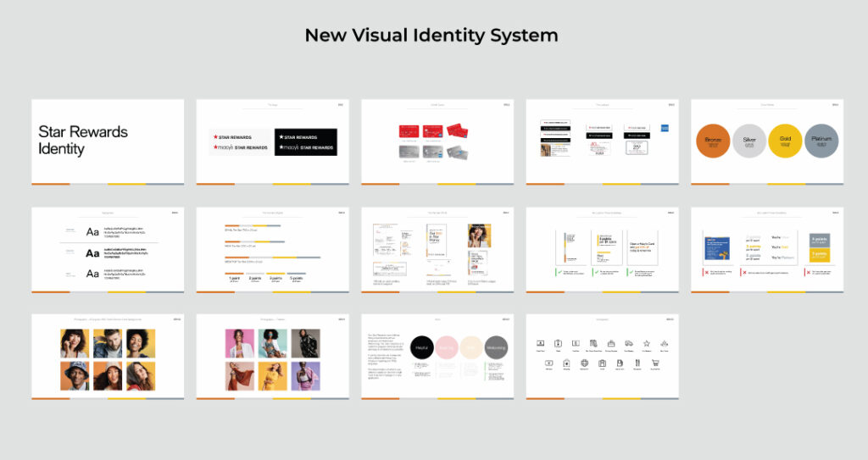Click the woman in white blazer on pink background

pyautogui.click(x=240, y=344)
